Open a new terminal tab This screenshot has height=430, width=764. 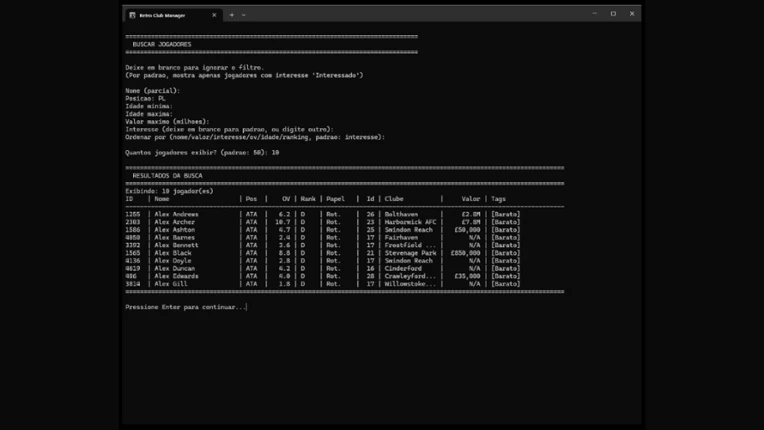pos(231,15)
